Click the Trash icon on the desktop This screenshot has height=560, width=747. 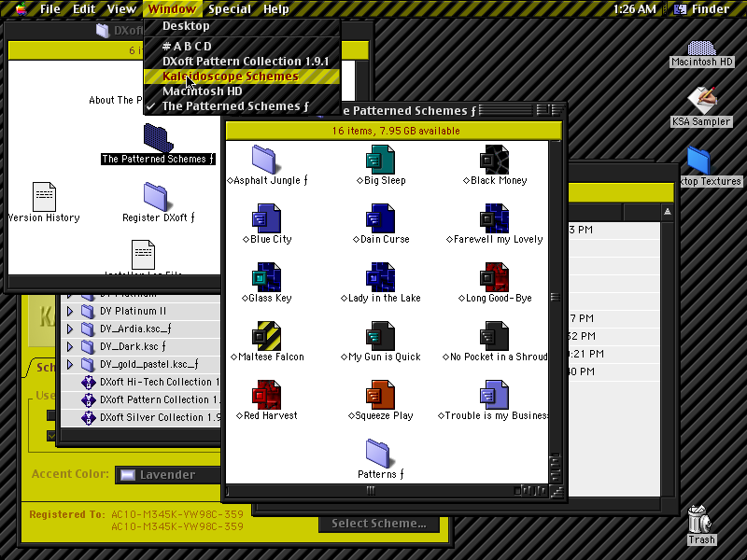tap(699, 519)
